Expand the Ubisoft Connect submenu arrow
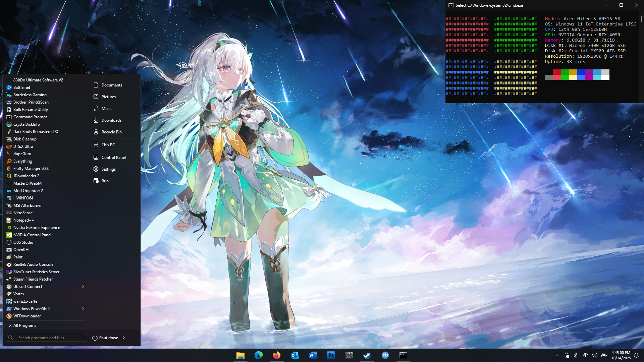 tap(83, 287)
